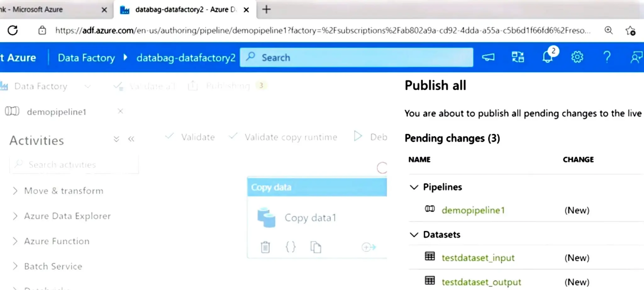Click the Pending changes (3) heading

452,138
